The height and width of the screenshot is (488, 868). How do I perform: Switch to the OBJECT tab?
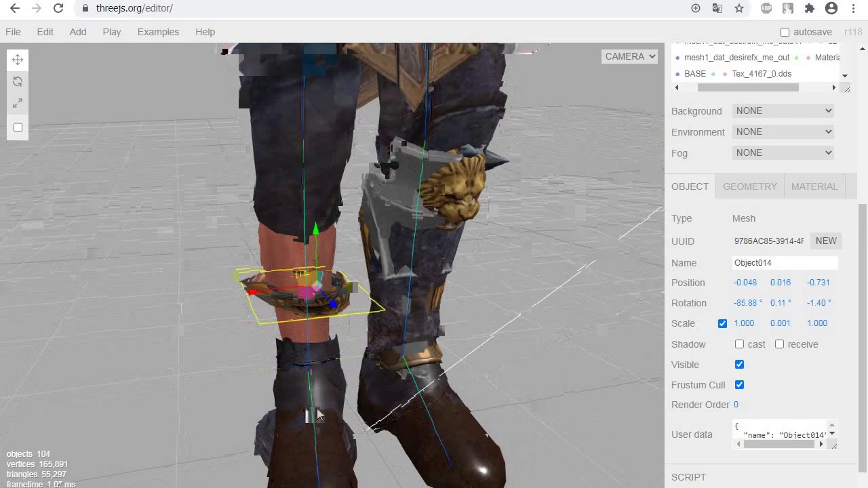[690, 186]
